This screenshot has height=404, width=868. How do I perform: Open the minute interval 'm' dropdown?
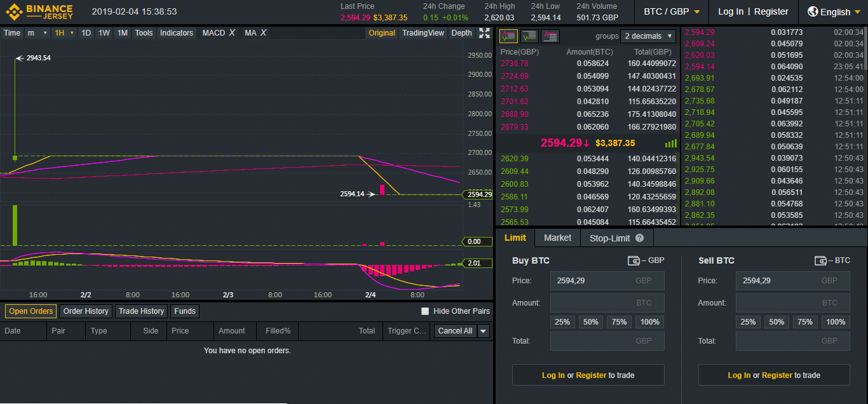pos(37,33)
